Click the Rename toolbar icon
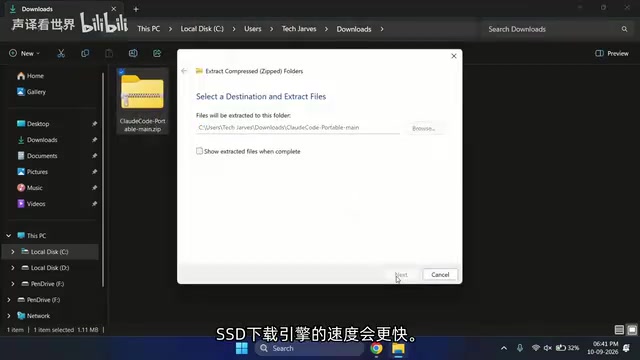Screen dimensions: 640x360 133,53
